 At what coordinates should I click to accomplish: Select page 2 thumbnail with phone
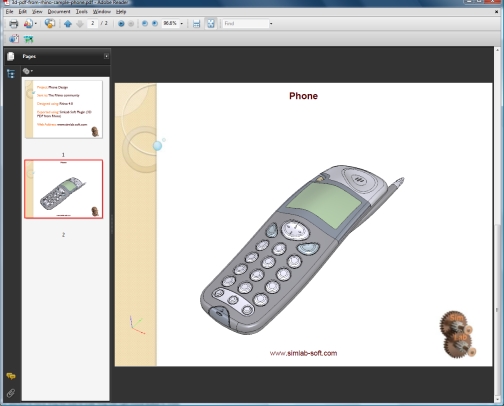click(x=64, y=189)
